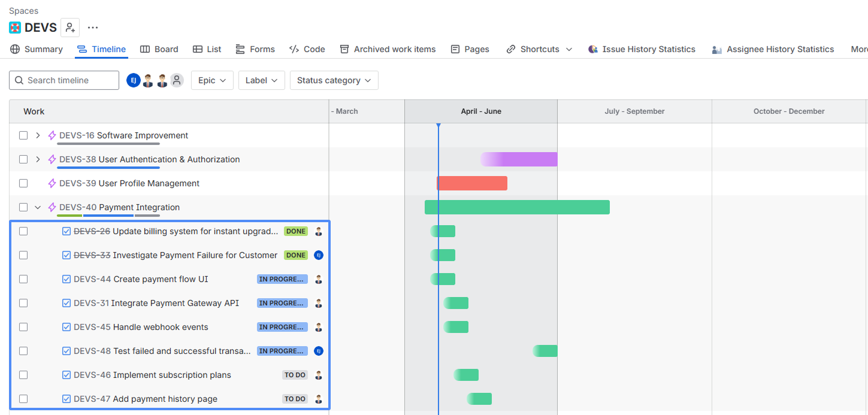868x415 pixels.
Task: Tick the checkbox for DEVS-45 Handle webhook events
Action: 23,327
